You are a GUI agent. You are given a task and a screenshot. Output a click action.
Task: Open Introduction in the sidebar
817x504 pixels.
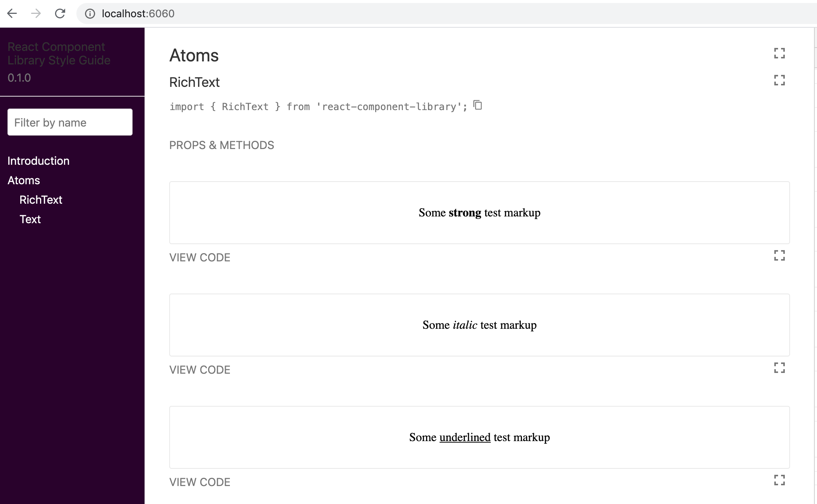pos(39,161)
